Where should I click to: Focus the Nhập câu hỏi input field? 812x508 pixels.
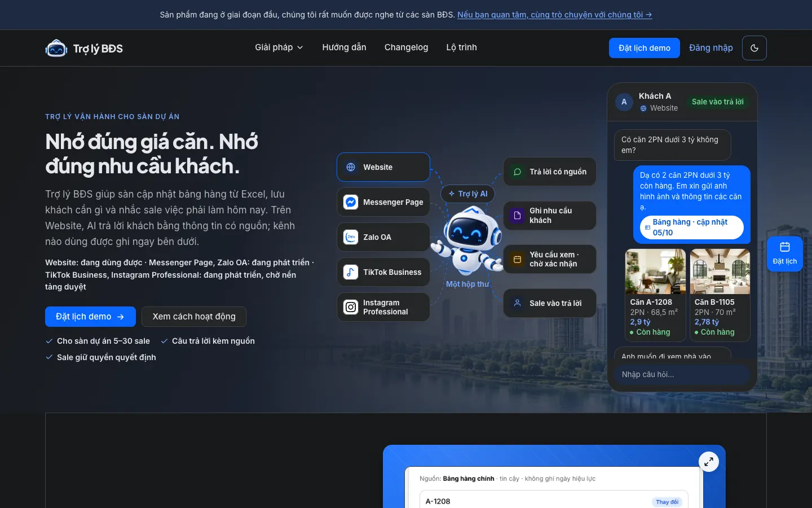(x=682, y=374)
